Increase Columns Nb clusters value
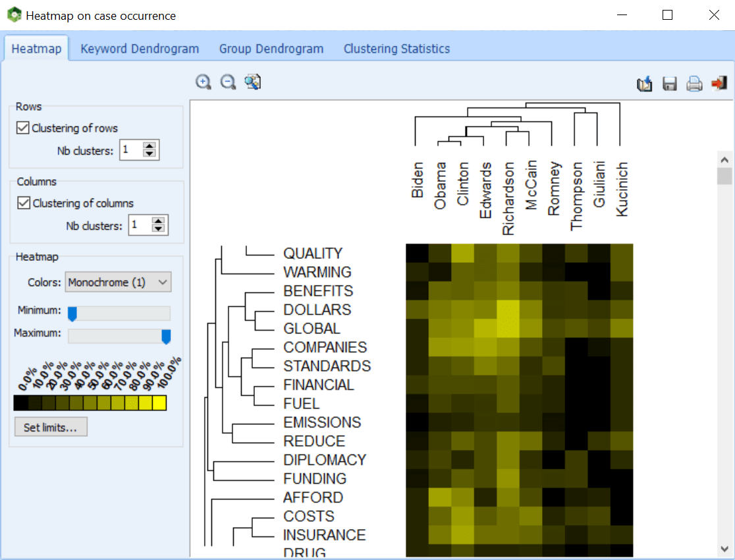The height and width of the screenshot is (560, 735). coord(159,221)
